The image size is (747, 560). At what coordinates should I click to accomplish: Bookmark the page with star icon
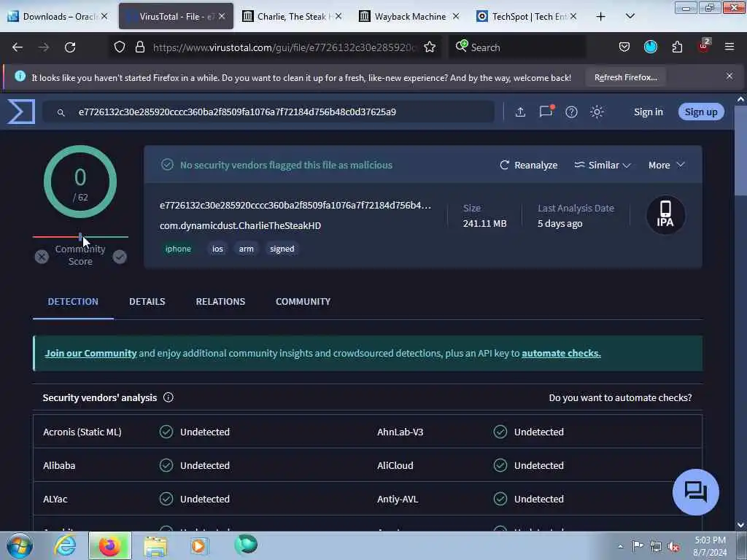(430, 47)
